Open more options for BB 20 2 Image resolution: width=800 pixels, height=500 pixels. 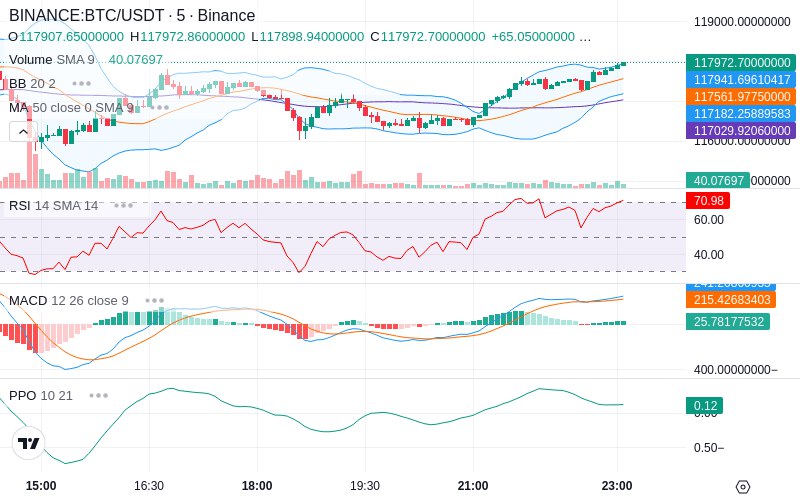click(82, 83)
